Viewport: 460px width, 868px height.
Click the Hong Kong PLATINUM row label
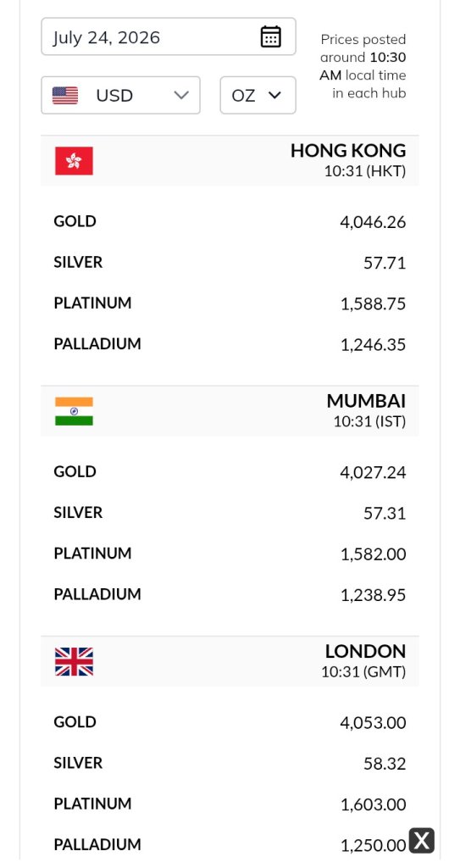(x=92, y=303)
